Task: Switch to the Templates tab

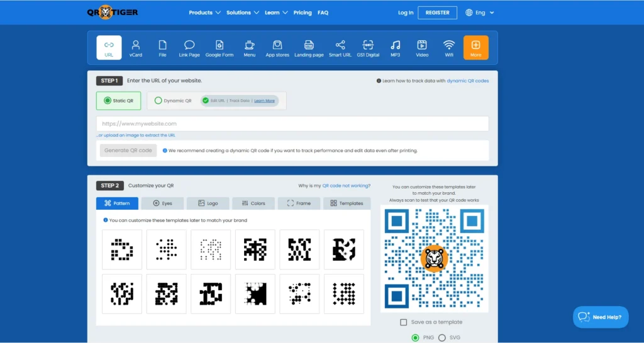Action: click(347, 203)
